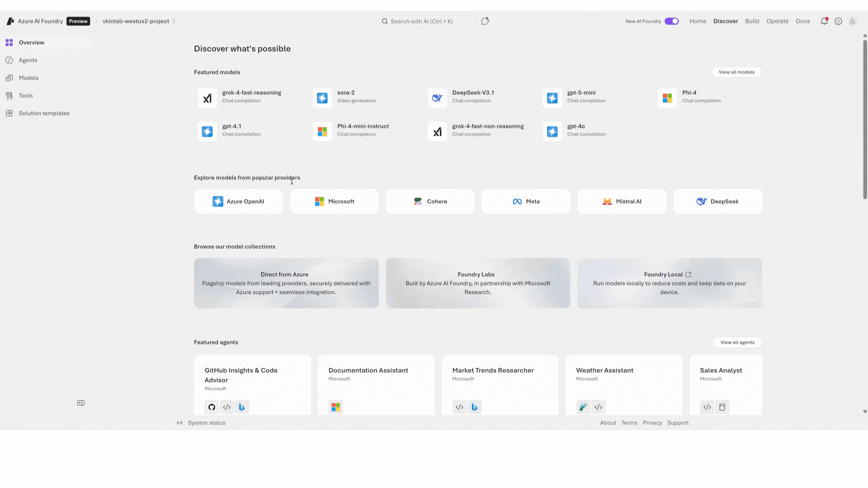This screenshot has width=868, height=488.
Task: Click the View all models button
Action: (x=736, y=72)
